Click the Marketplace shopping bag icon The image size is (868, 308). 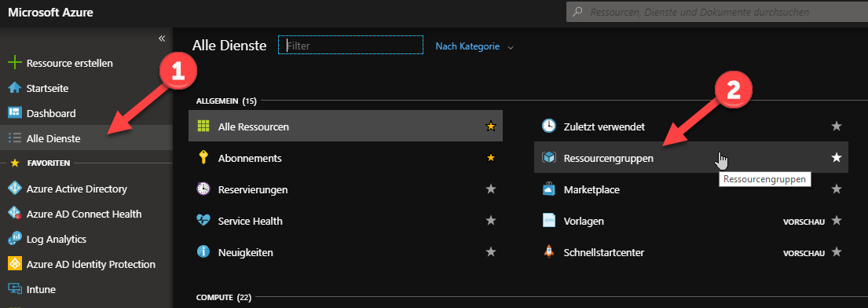tap(548, 189)
